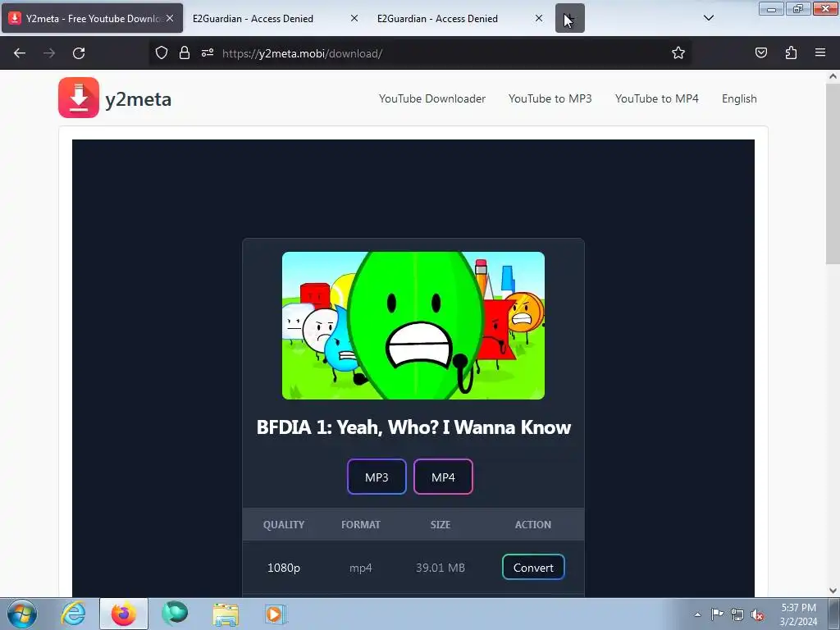The image size is (840, 630).
Task: Open the Firefox hamburger application menu
Action: tap(820, 52)
